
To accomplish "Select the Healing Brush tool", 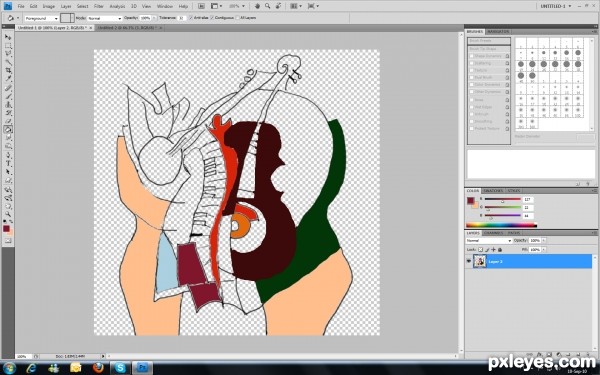I will click(8, 88).
